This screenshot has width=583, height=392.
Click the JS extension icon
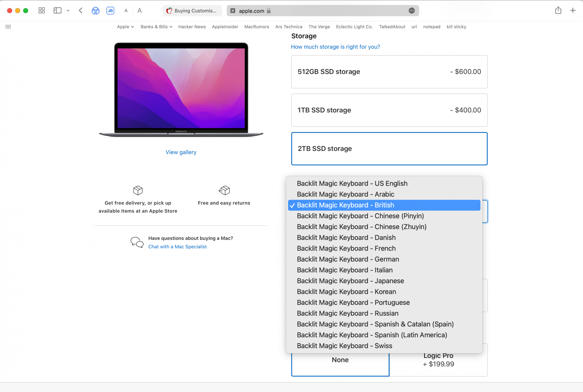click(x=110, y=11)
